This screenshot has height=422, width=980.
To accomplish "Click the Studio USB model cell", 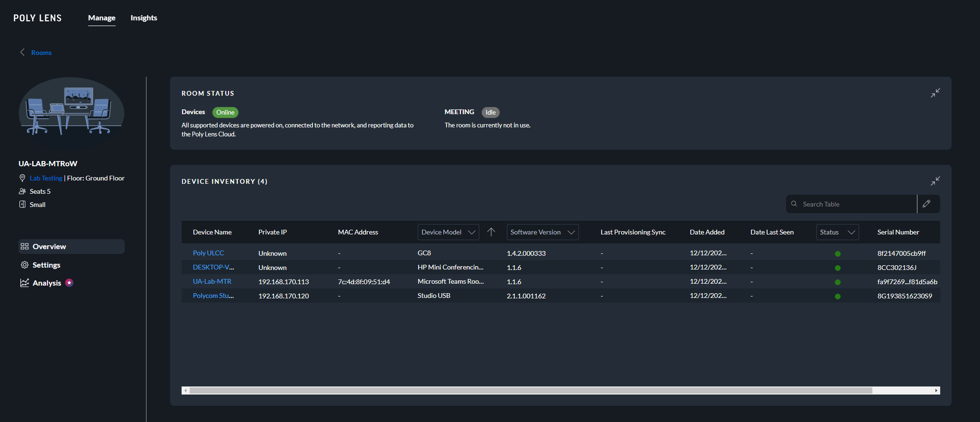I will [x=434, y=296].
